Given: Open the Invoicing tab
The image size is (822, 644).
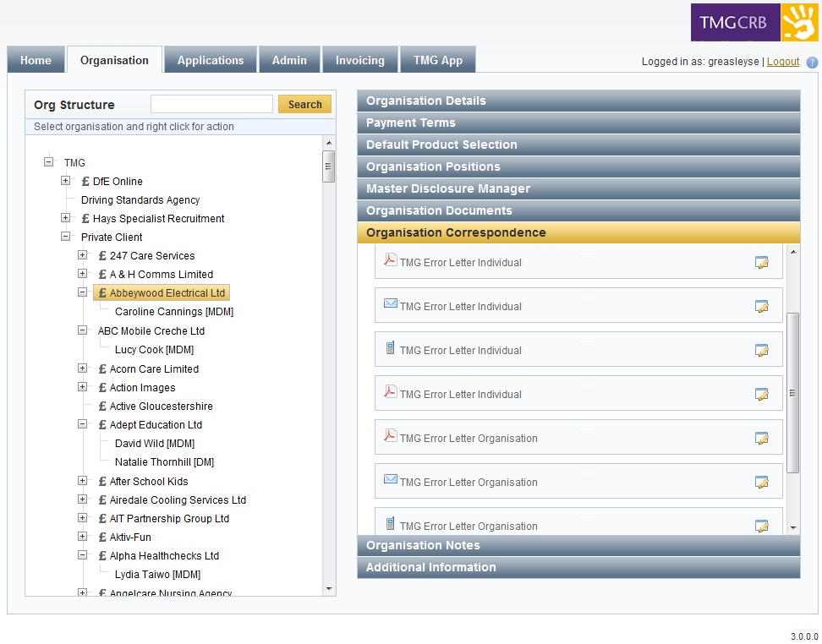Looking at the screenshot, I should click(359, 60).
